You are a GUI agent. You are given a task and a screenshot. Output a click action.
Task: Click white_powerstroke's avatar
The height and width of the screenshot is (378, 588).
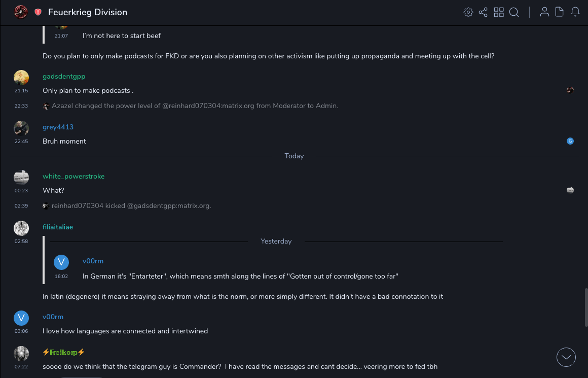pyautogui.click(x=21, y=177)
